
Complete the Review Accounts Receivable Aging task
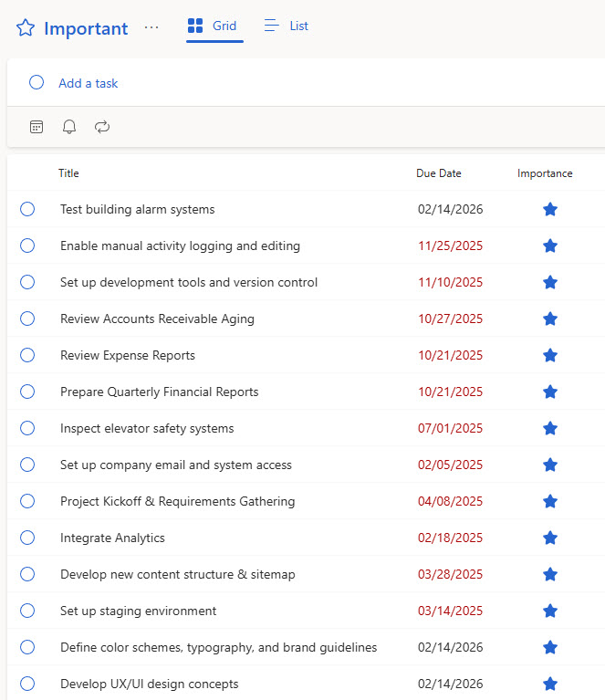pos(27,319)
